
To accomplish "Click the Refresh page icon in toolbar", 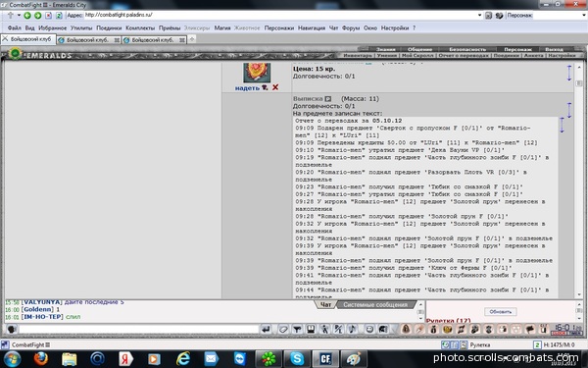I will coord(59,16).
